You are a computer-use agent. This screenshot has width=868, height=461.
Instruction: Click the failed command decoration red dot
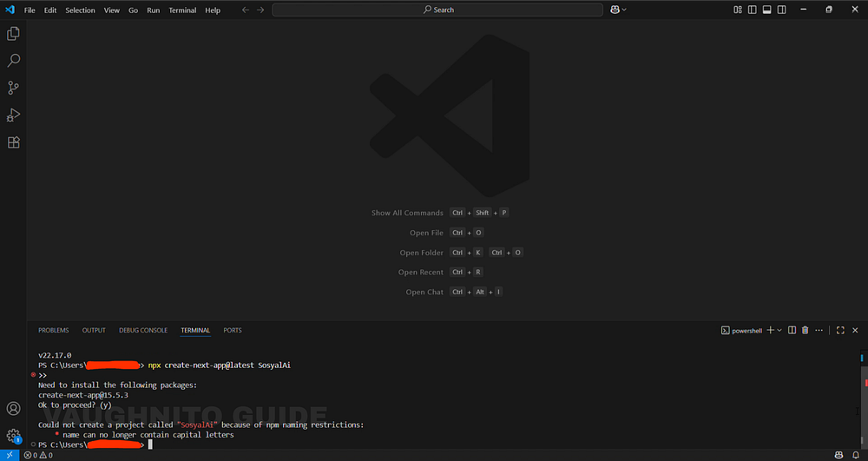point(33,375)
